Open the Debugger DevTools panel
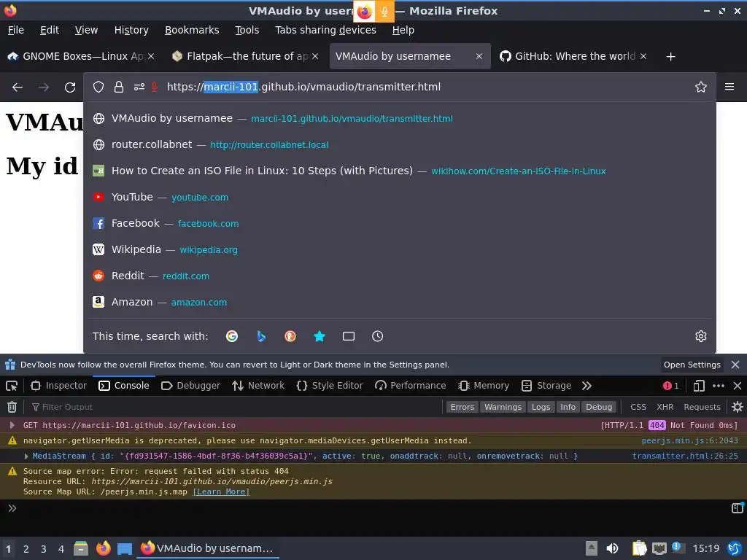This screenshot has width=747, height=560. pos(190,386)
